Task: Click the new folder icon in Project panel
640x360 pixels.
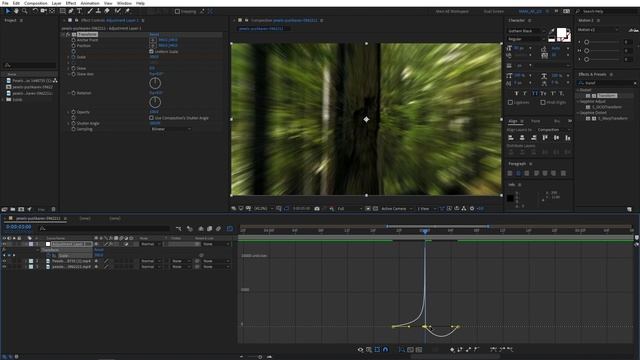Action: [13, 209]
